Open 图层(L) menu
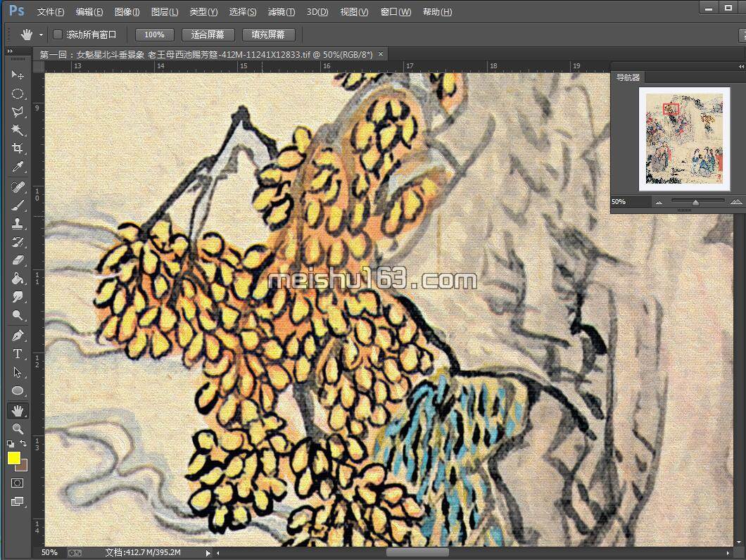746x560 pixels. point(165,11)
